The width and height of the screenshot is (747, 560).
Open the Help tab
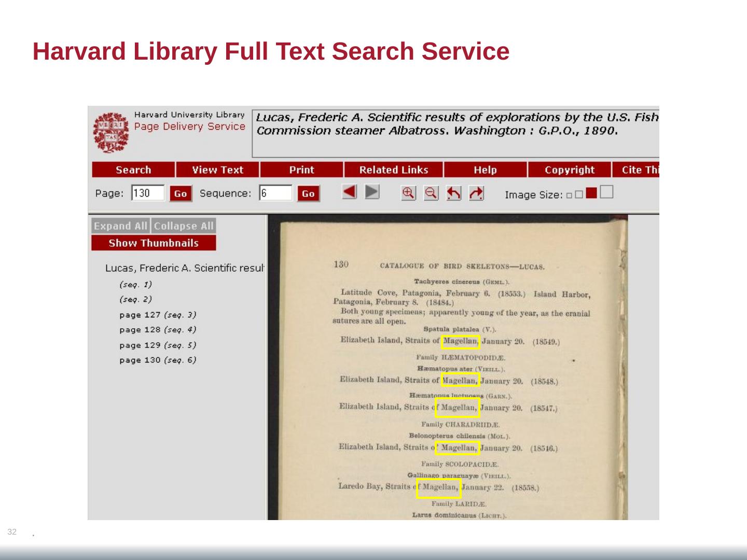point(485,170)
